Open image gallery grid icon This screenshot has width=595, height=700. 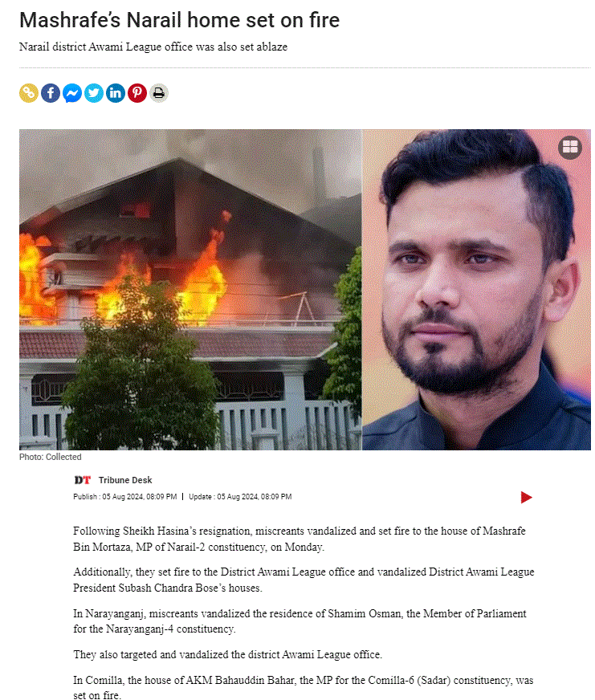tap(570, 147)
